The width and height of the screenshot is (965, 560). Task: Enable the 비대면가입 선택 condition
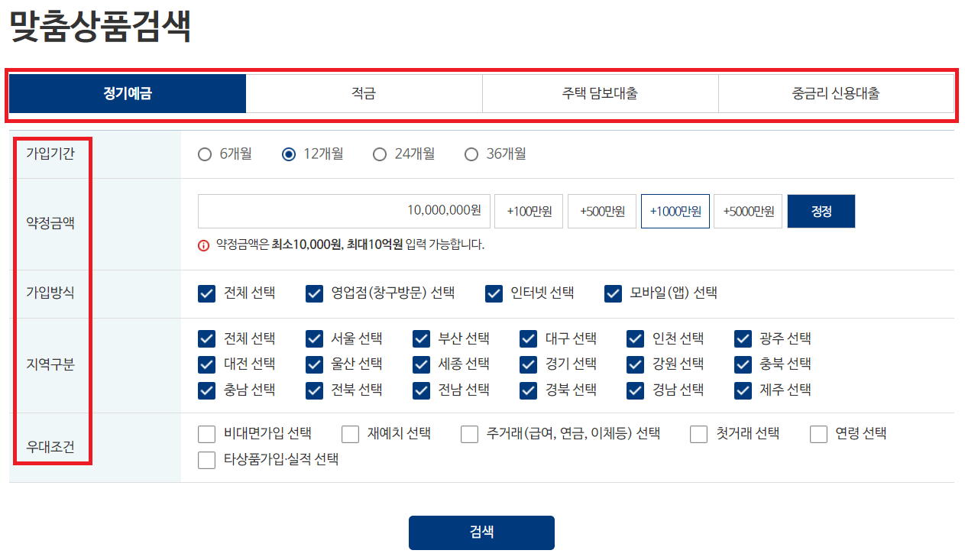click(206, 434)
